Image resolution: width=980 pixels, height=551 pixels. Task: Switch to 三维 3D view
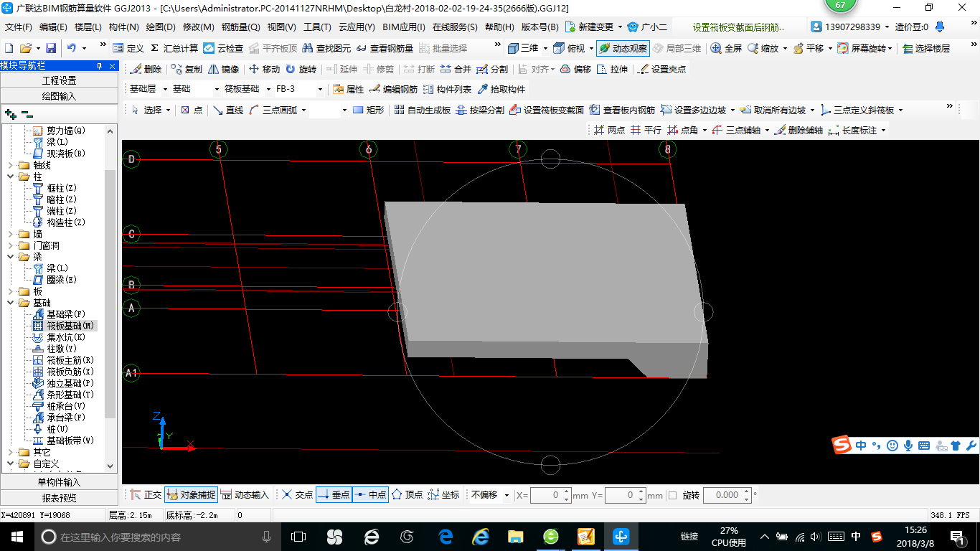tap(523, 48)
